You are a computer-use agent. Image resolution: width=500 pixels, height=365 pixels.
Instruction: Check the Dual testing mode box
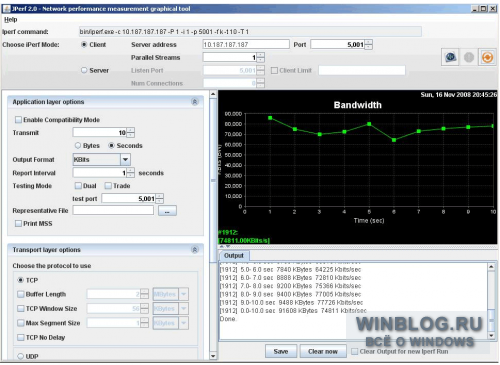point(78,186)
